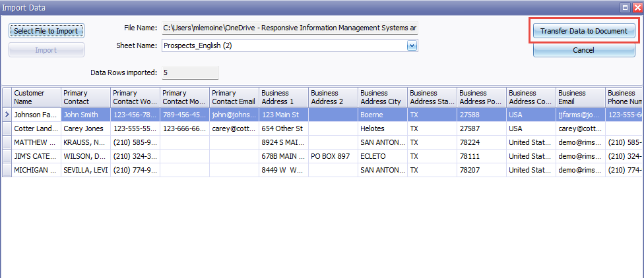
Task: Click the (210) 585-9... work phone cell
Action: click(135, 142)
